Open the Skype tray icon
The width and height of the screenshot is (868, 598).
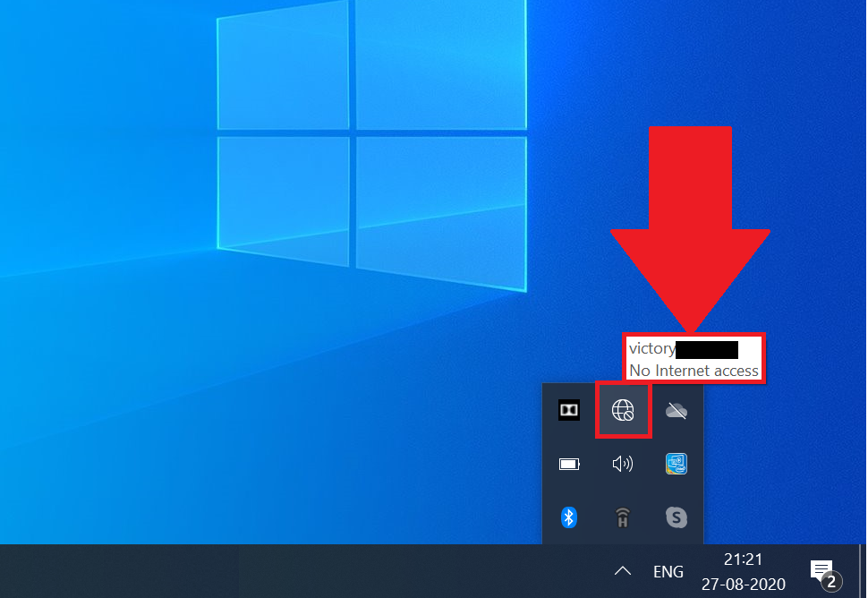tap(677, 517)
